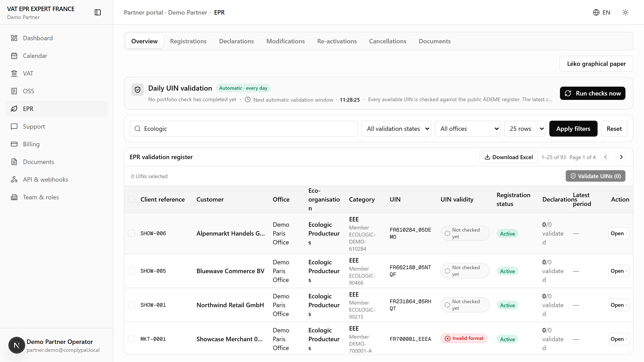Click Not checked yet badge for SHOW-005

[x=465, y=271]
